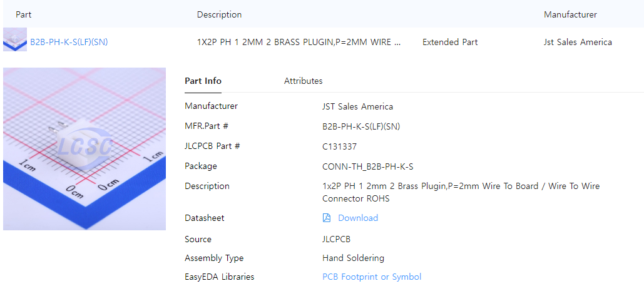Click the truncated 1X2P PH row description
644x291 pixels.
[299, 42]
